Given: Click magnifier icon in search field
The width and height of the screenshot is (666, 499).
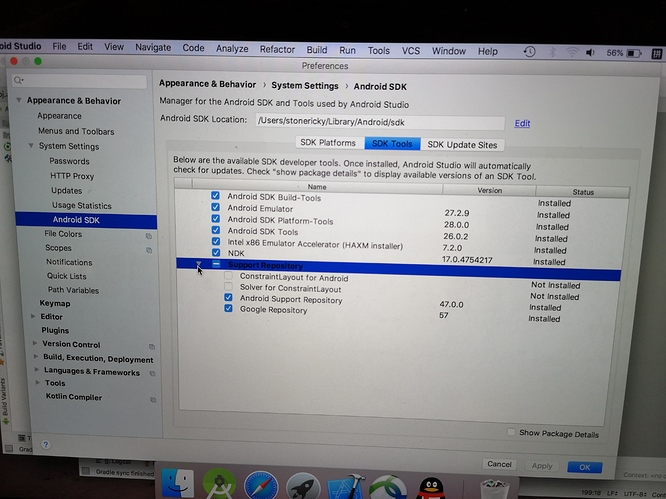Looking at the screenshot, I should tap(18, 80).
